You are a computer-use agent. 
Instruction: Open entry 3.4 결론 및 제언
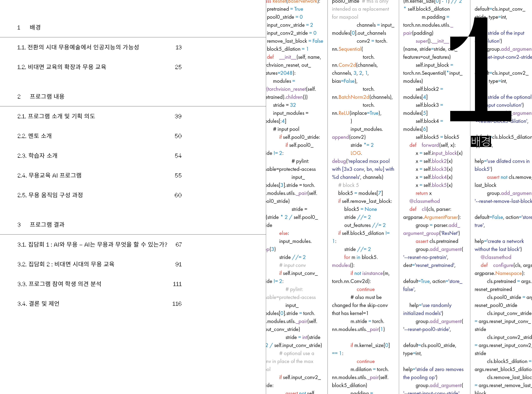[x=38, y=304]
